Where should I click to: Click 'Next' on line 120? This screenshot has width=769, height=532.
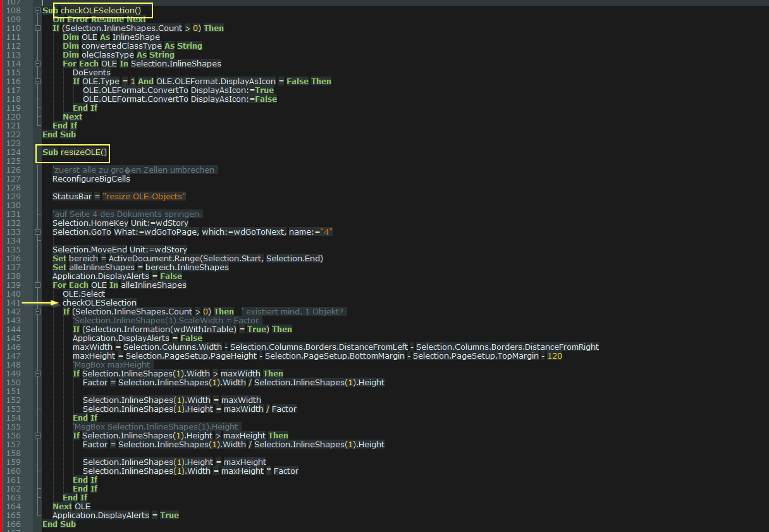click(72, 117)
